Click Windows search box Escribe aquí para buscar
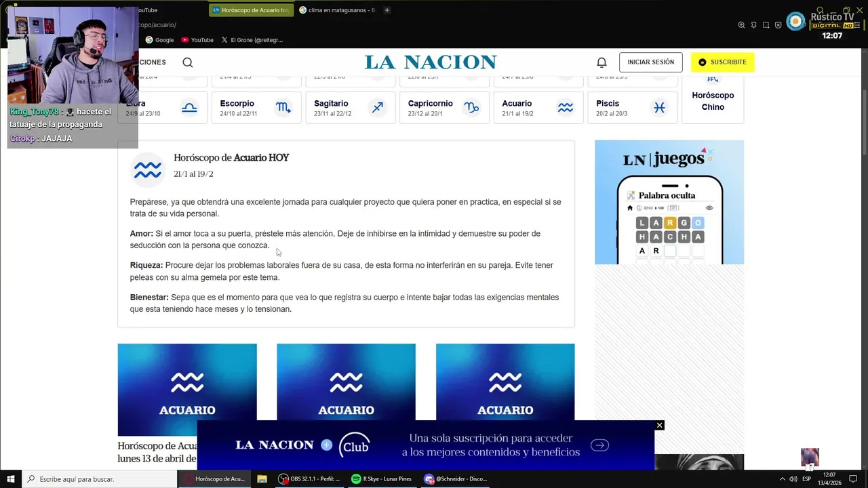The width and height of the screenshot is (868, 488). click(x=100, y=479)
